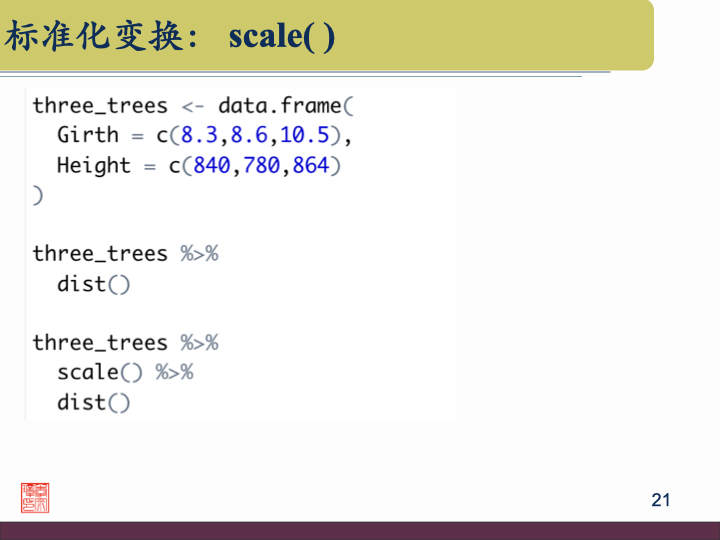Click the scale( ) text in the title

click(x=282, y=37)
